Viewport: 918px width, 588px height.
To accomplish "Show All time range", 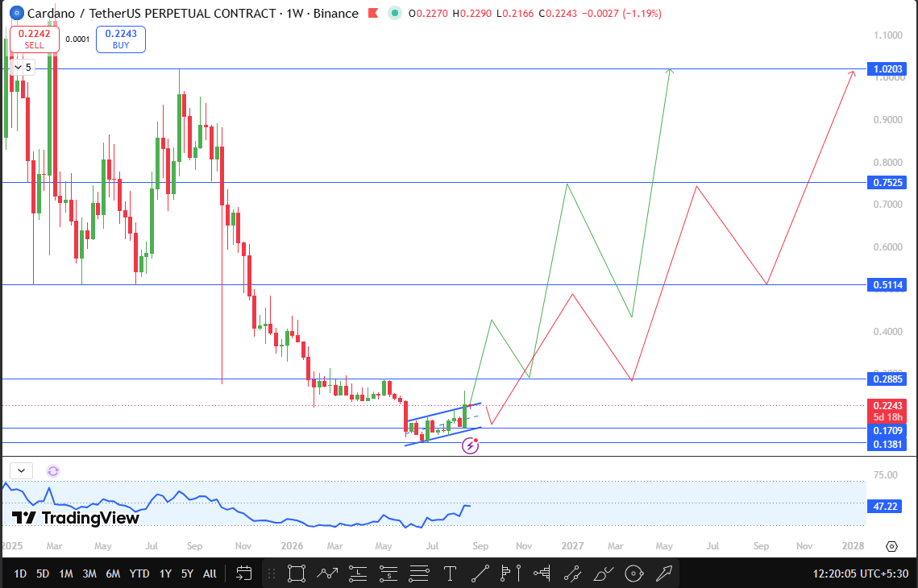I will coord(210,574).
